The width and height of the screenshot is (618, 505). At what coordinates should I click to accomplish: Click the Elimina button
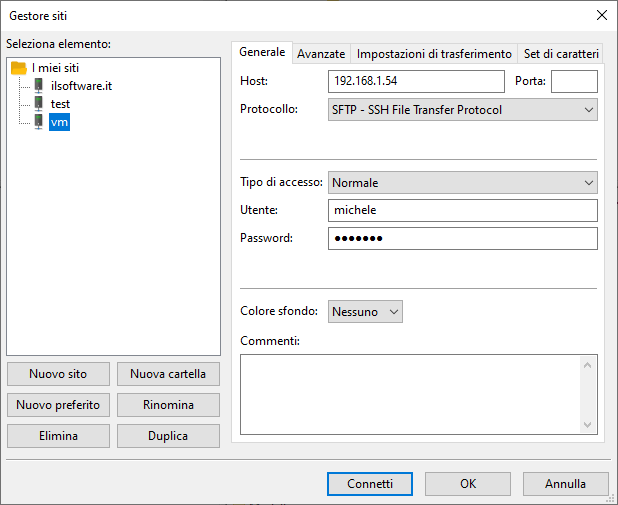click(58, 436)
